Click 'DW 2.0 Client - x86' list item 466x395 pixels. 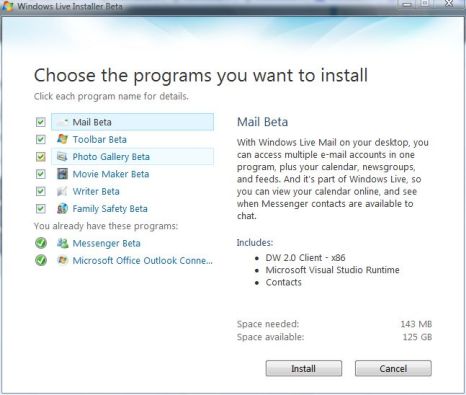coord(305,258)
